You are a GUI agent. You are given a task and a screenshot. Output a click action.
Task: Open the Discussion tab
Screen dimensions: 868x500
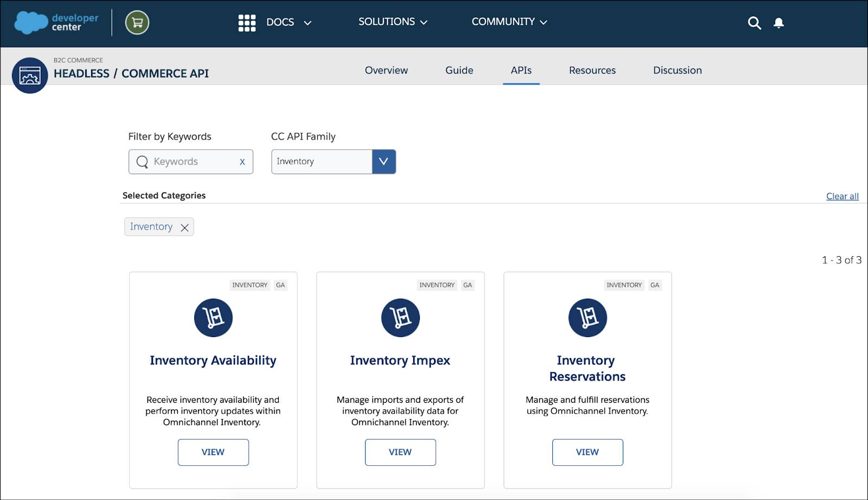point(676,70)
